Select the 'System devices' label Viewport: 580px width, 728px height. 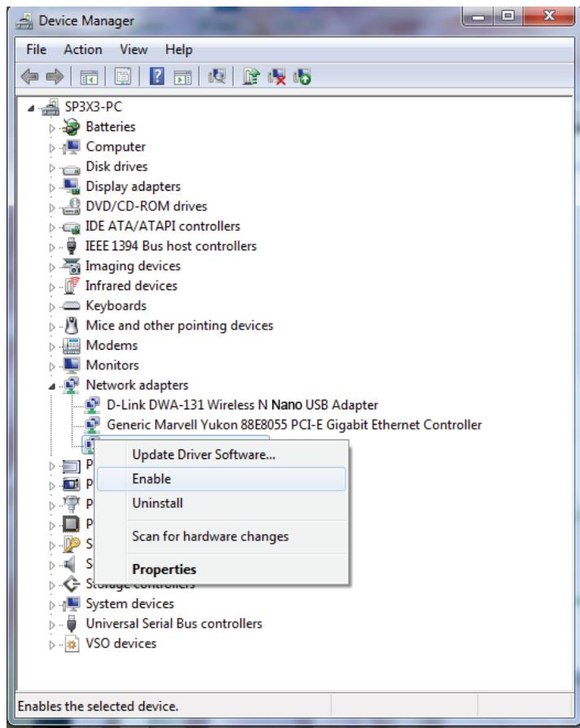click(130, 604)
